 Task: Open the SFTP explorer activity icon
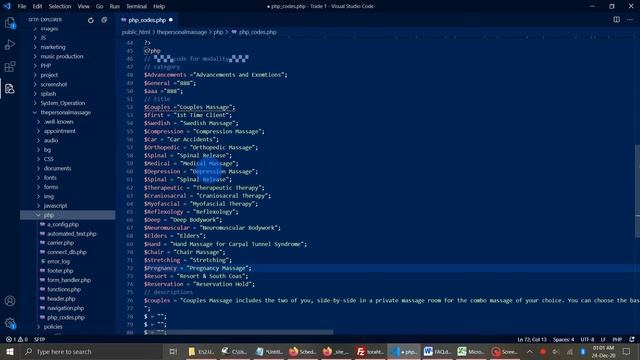point(10,89)
